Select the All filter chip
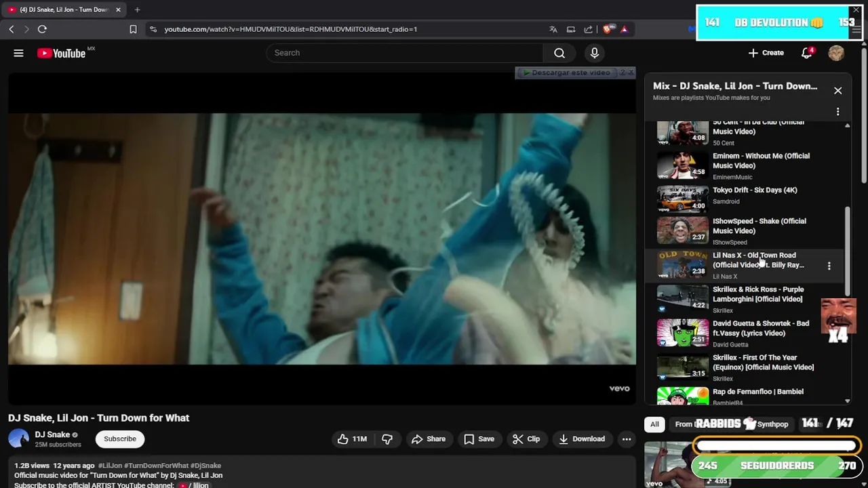 [654, 424]
